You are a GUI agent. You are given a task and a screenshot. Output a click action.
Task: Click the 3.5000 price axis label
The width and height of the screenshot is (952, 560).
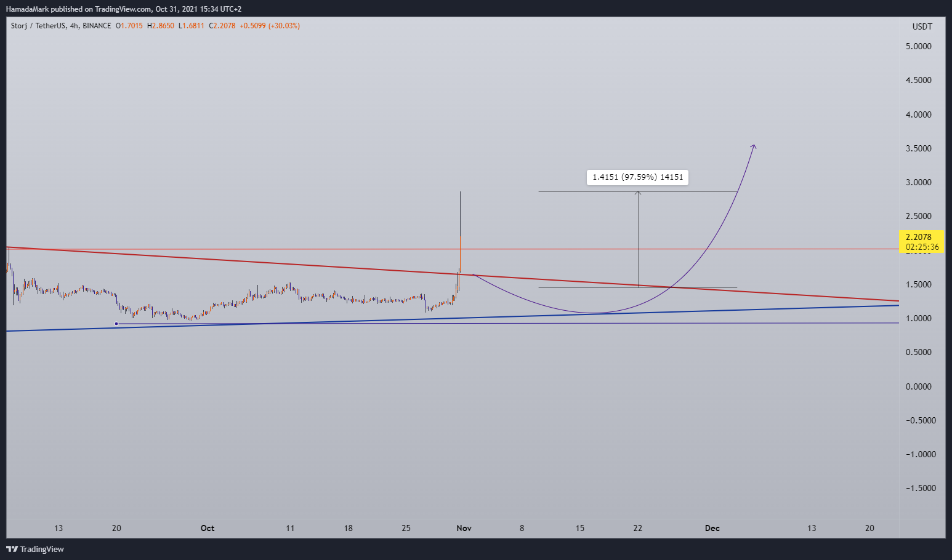click(918, 148)
